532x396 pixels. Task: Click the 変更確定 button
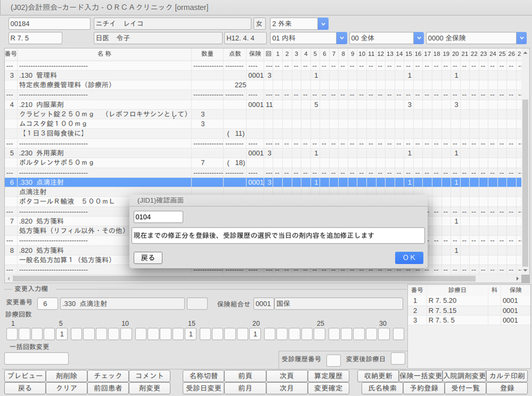coord(327,388)
